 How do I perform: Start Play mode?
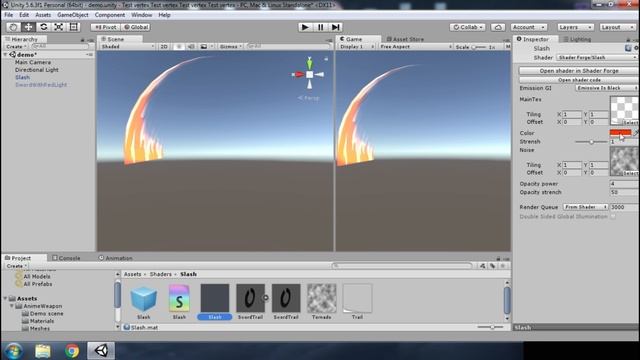click(x=305, y=27)
